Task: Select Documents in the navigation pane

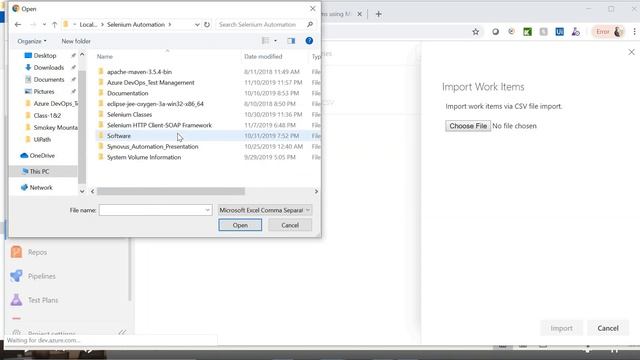Action: pos(49,80)
